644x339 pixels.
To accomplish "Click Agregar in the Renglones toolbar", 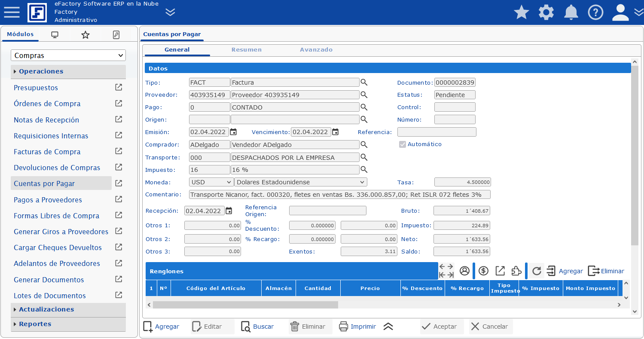I will (565, 271).
